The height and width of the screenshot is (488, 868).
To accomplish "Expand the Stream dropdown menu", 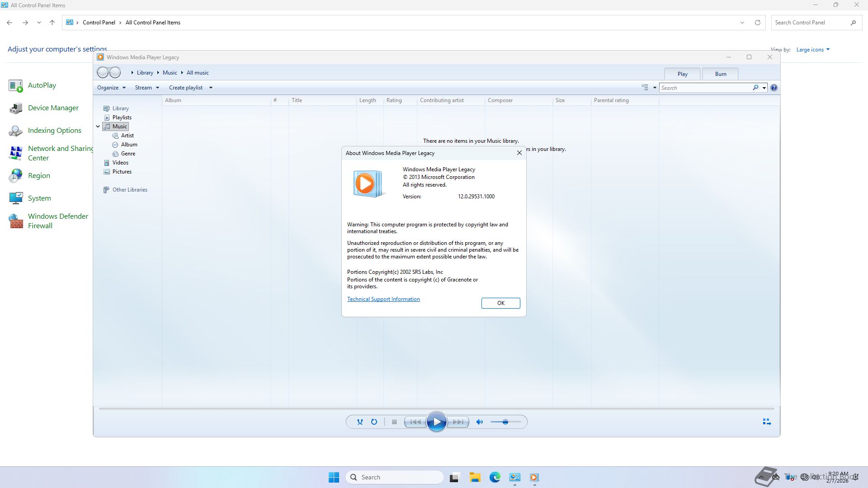I will (x=147, y=88).
